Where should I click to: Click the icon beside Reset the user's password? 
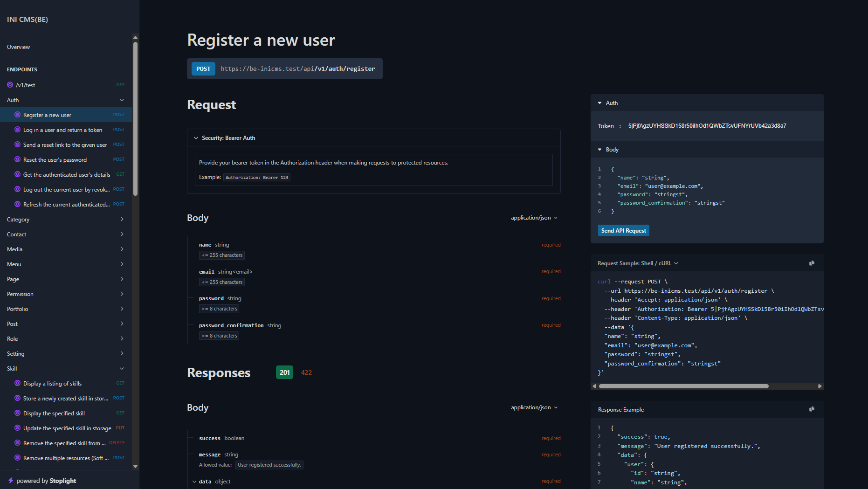click(x=17, y=159)
